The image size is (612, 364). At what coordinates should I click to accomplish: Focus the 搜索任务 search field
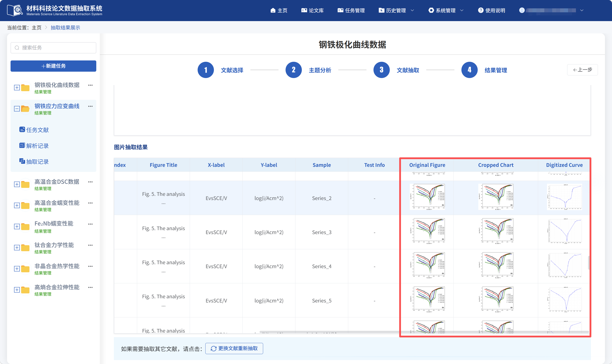53,47
